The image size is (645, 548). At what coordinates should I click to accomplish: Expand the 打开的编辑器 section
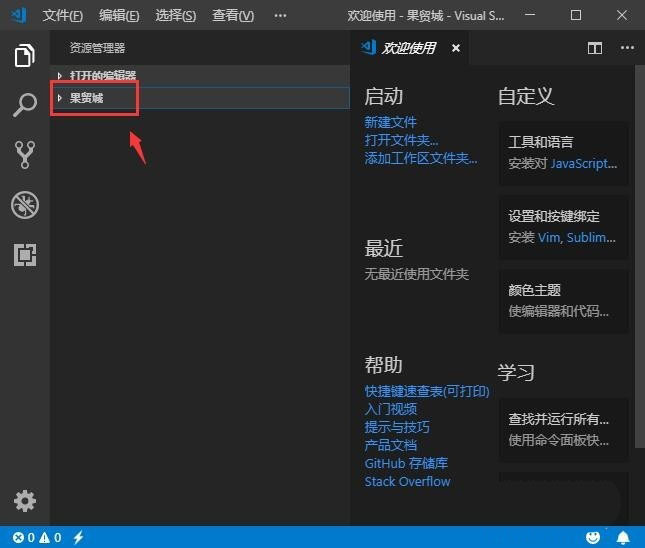pyautogui.click(x=200, y=75)
